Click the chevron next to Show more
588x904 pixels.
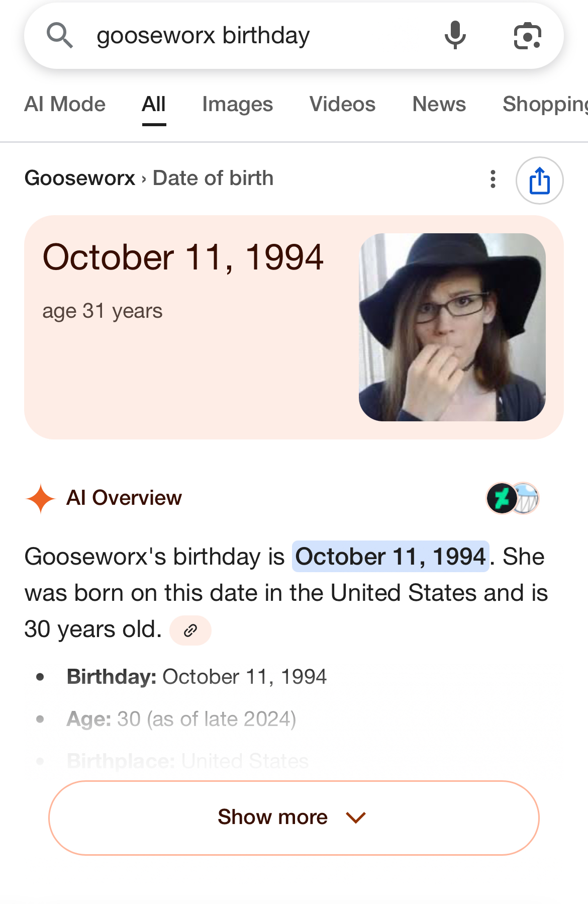[356, 818]
